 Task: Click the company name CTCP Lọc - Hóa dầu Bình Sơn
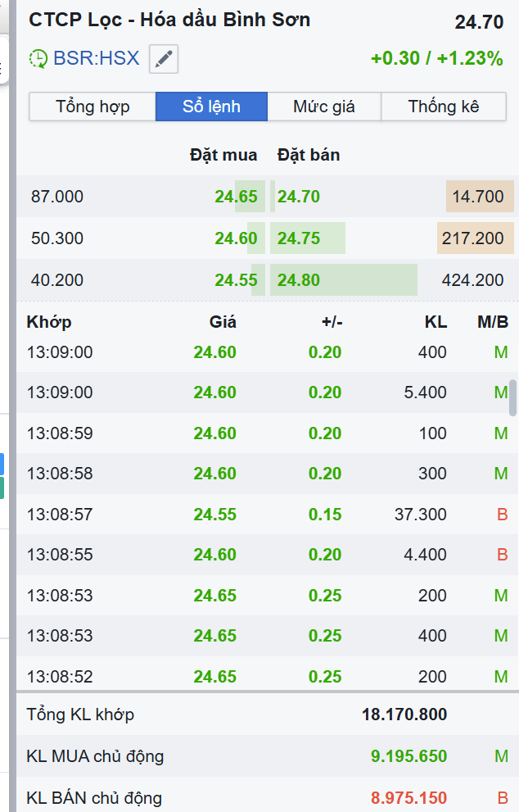169,20
